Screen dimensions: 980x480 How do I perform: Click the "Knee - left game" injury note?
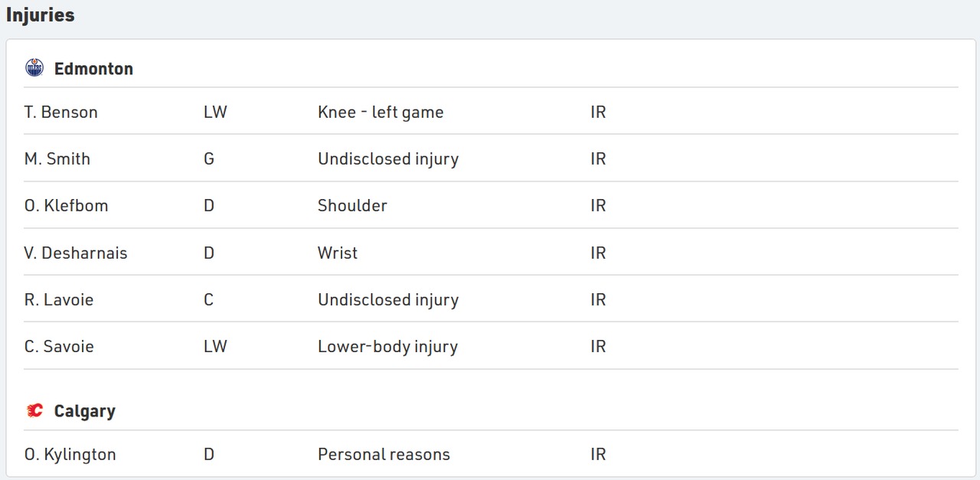381,113
